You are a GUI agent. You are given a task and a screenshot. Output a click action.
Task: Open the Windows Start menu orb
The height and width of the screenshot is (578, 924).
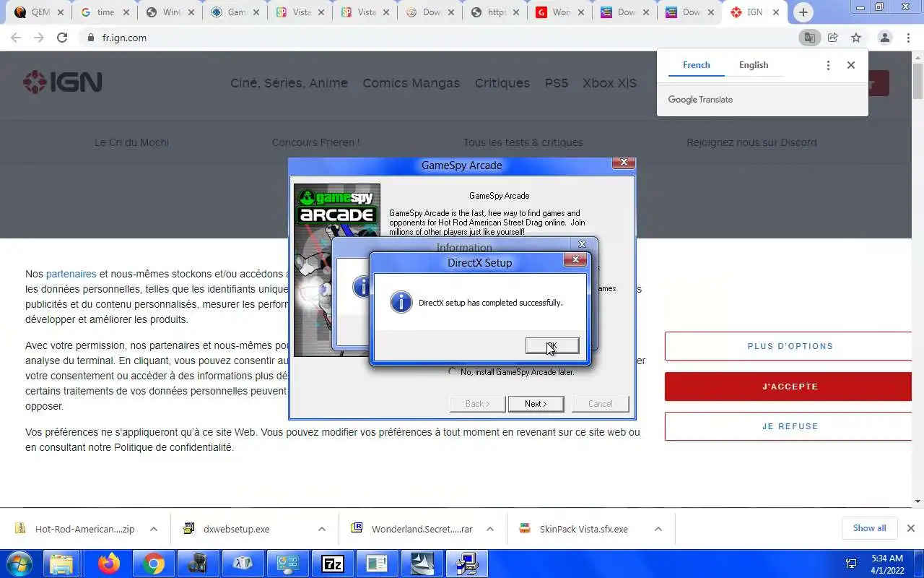pos(19,564)
